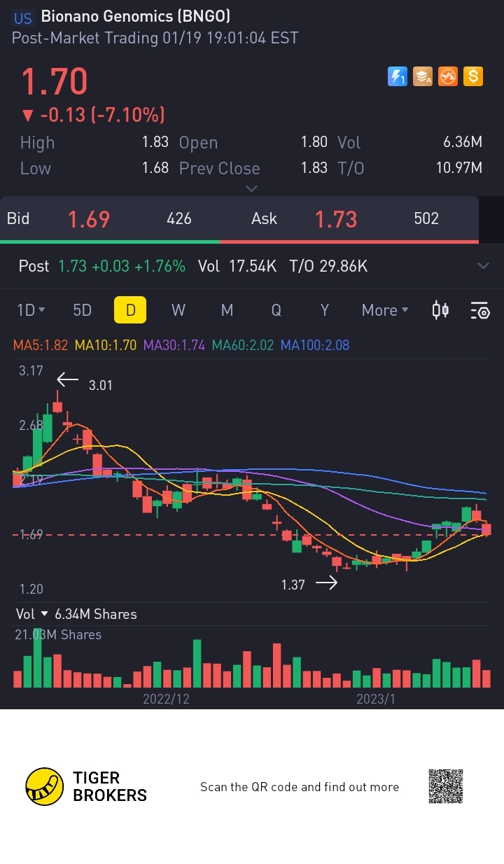
Task: Tap the US market flag label
Action: click(23, 18)
